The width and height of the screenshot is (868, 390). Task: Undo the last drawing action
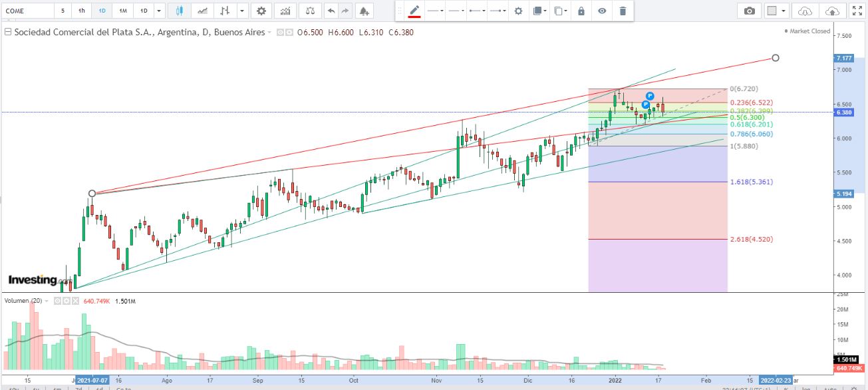click(x=331, y=11)
